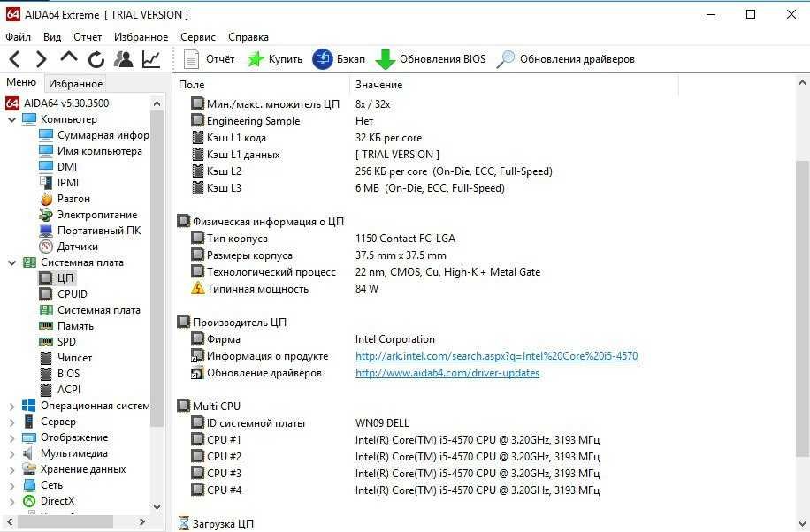Screen dimensions: 810x532
Task: Open the Отчёт menu in menu bar
Action: coord(88,37)
